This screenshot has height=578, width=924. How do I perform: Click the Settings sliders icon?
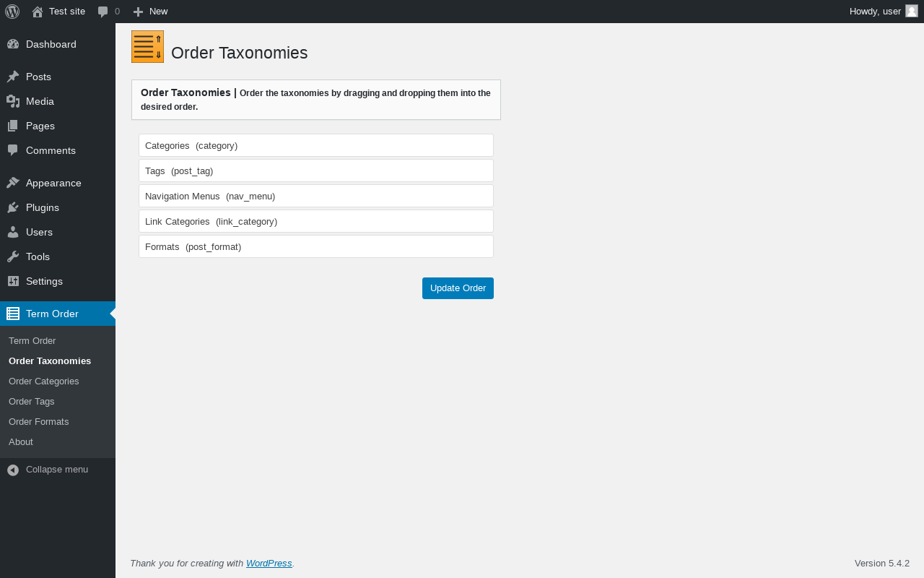coord(13,281)
